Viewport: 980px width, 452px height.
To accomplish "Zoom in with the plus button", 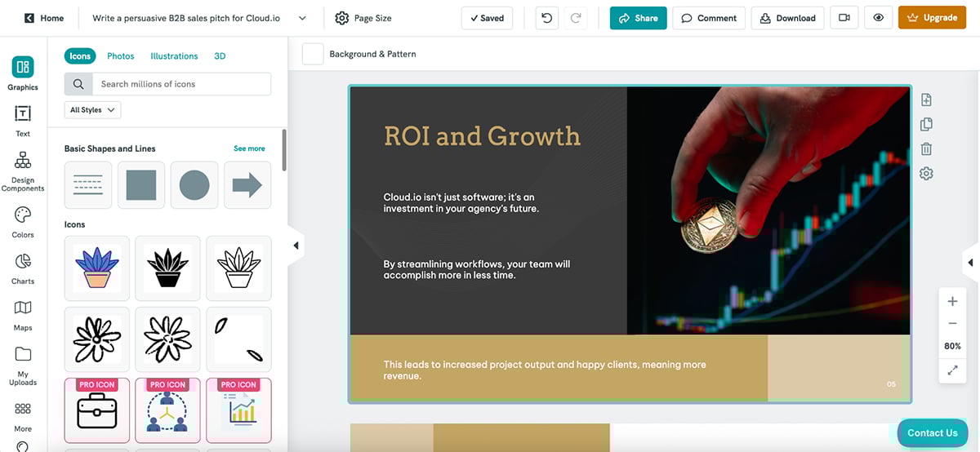I will pyautogui.click(x=952, y=302).
